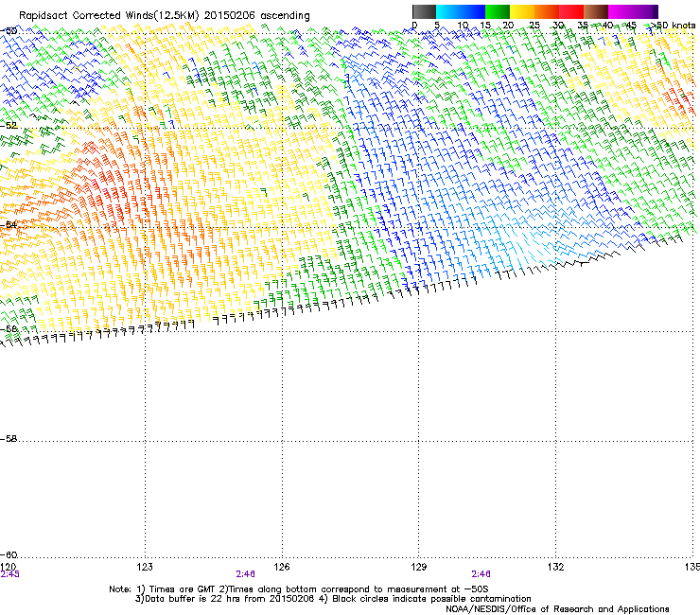Click the purple time label below longitude 129
The image size is (700, 615).
pyautogui.click(x=481, y=574)
